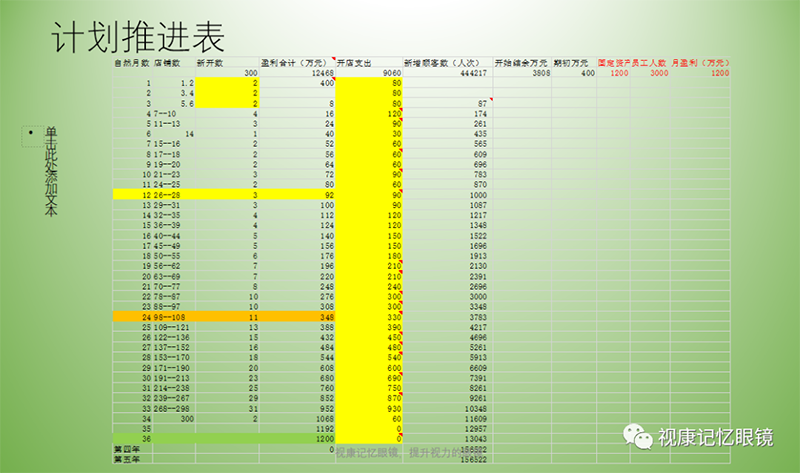
Task: Click the customer count cell 13043
Action: click(472, 438)
